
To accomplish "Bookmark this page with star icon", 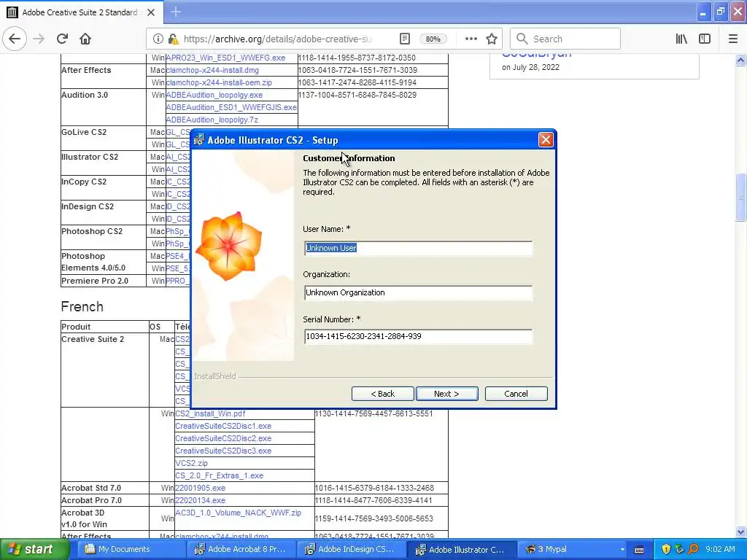I will 492,39.
